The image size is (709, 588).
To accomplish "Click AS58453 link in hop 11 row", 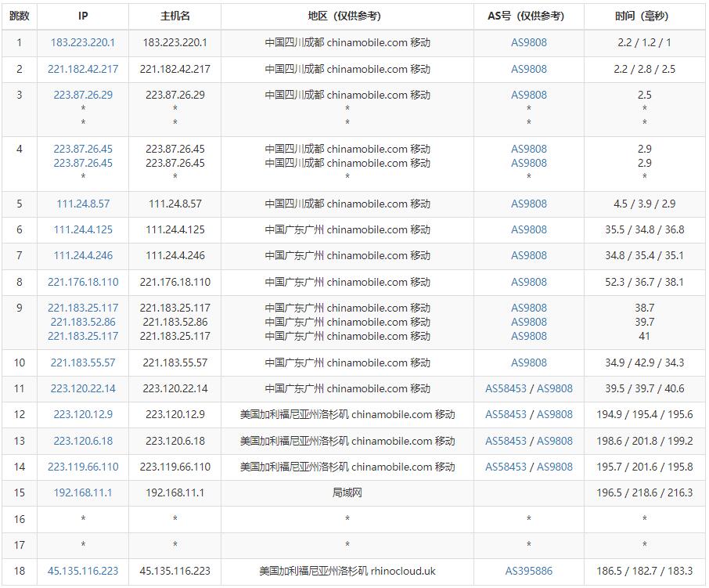I will (x=506, y=388).
